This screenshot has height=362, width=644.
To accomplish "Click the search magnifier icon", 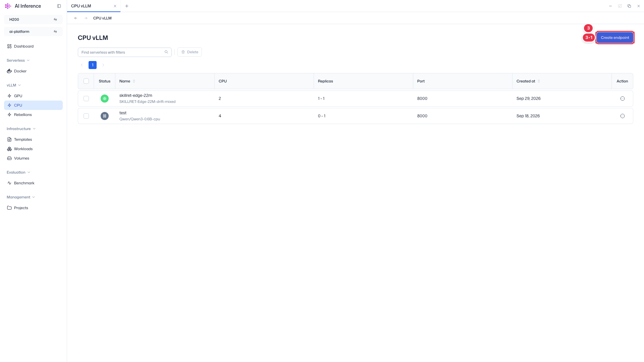I will (x=166, y=52).
